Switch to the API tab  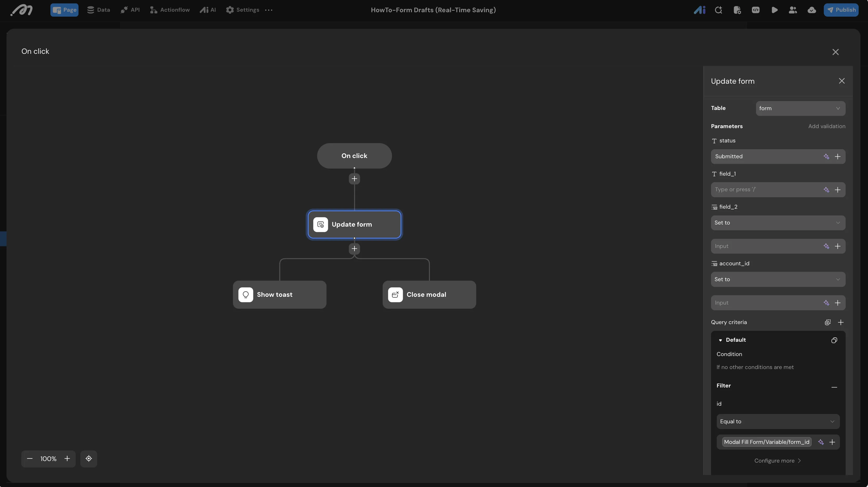click(x=130, y=10)
